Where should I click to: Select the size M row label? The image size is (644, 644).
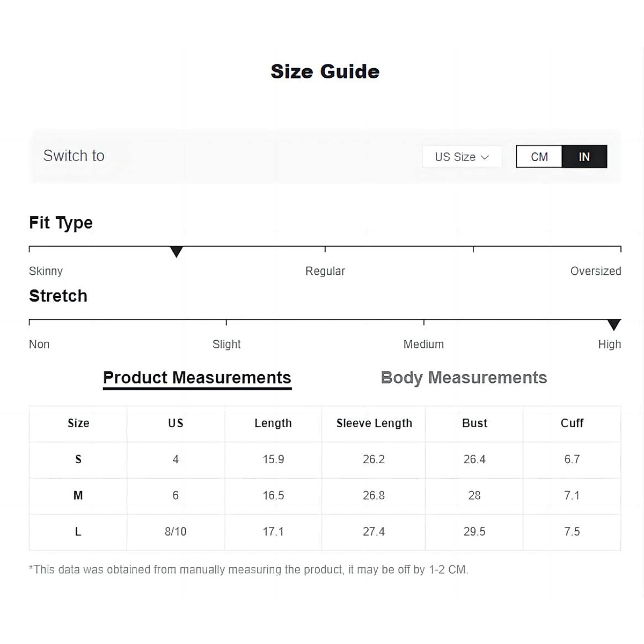(x=78, y=495)
